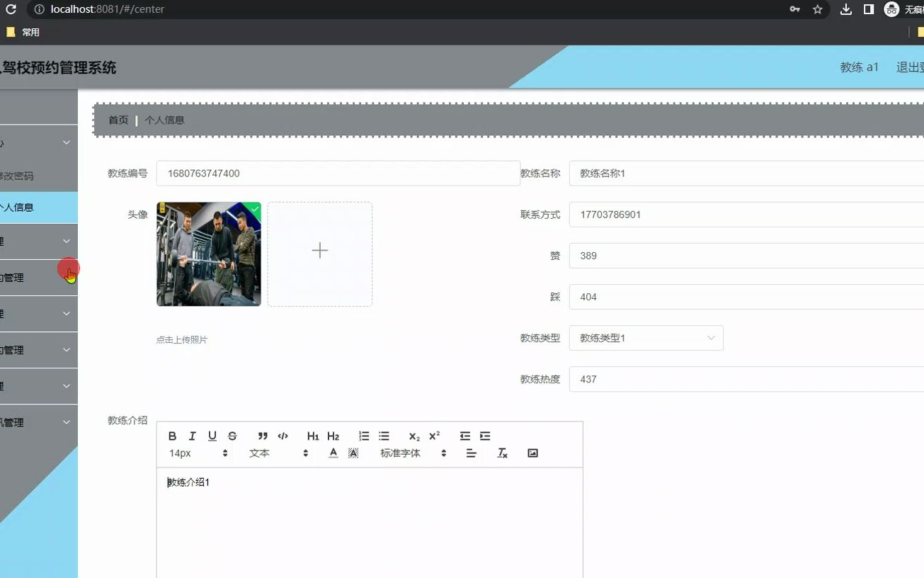This screenshot has width=924, height=578.
Task: Click the plus box to add another avatar
Action: point(319,250)
